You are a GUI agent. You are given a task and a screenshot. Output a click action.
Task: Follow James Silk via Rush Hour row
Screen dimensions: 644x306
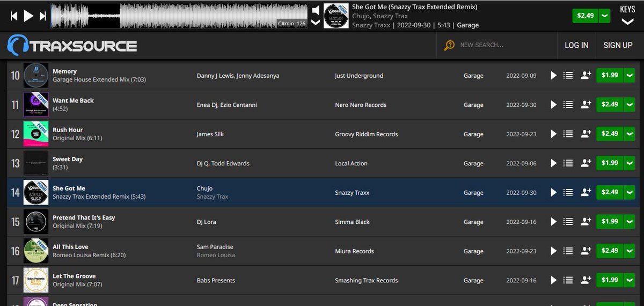[x=586, y=134]
